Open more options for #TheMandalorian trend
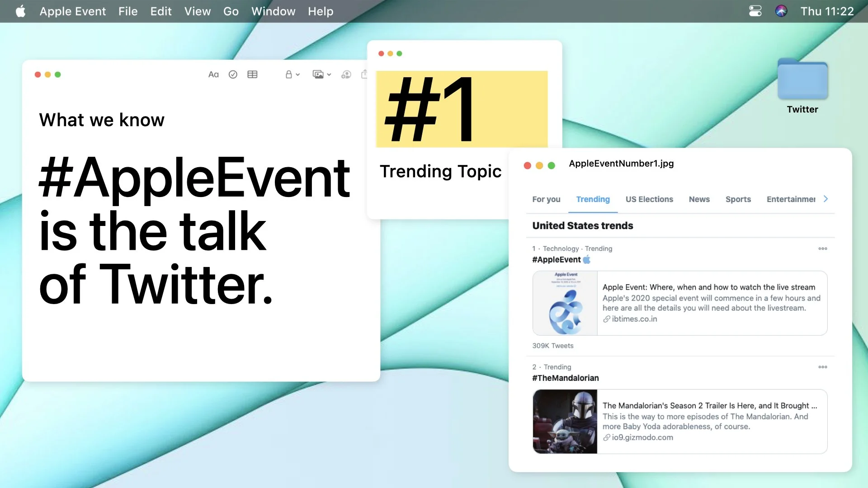The image size is (868, 488). 822,367
